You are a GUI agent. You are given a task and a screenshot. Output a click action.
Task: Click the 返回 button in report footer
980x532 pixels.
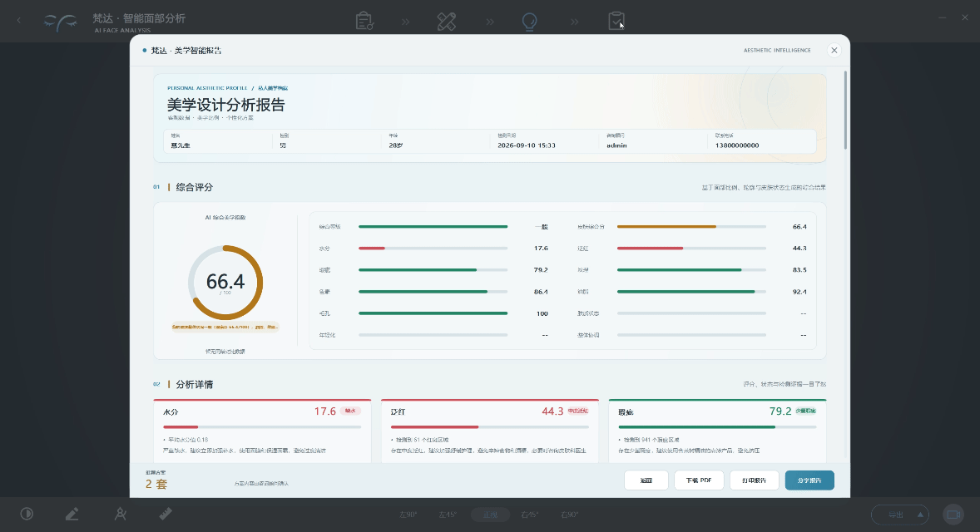click(x=646, y=480)
